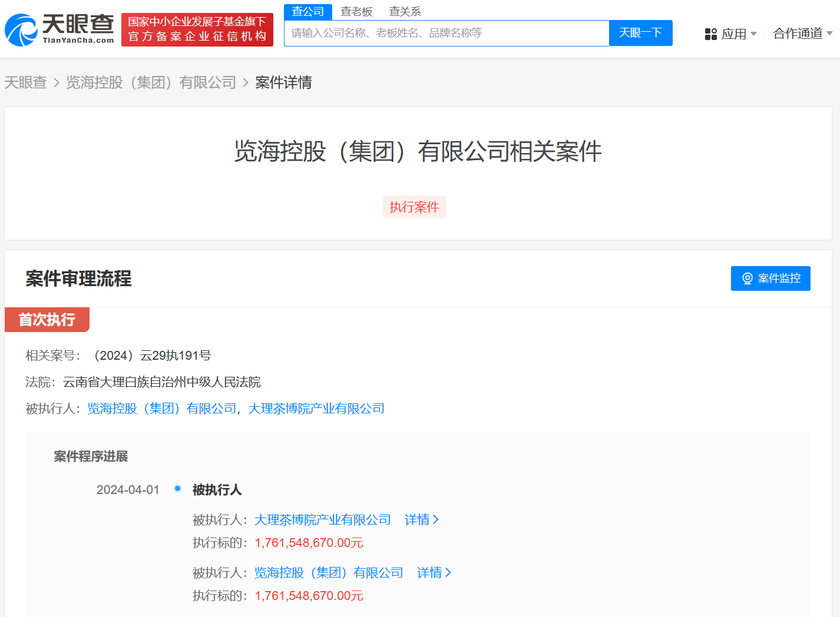The image size is (840, 617).
Task: Open 览海控股 company in breadcrumb
Action: pyautogui.click(x=151, y=82)
